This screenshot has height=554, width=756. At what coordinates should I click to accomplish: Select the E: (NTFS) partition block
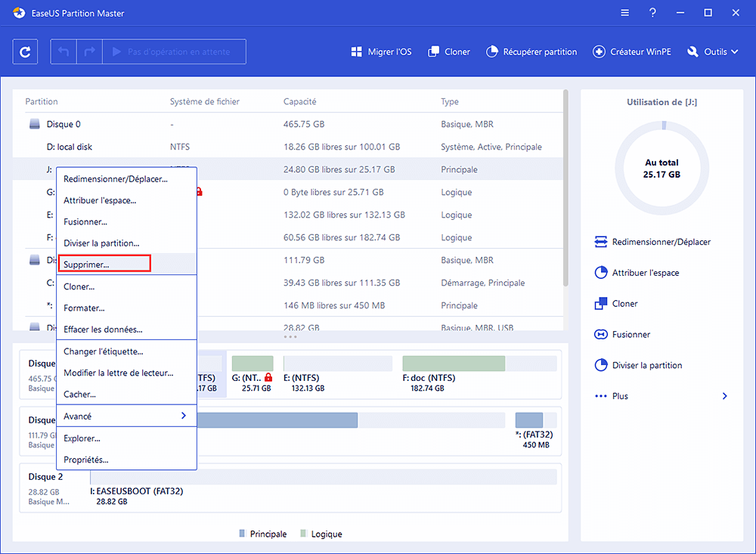point(337,373)
